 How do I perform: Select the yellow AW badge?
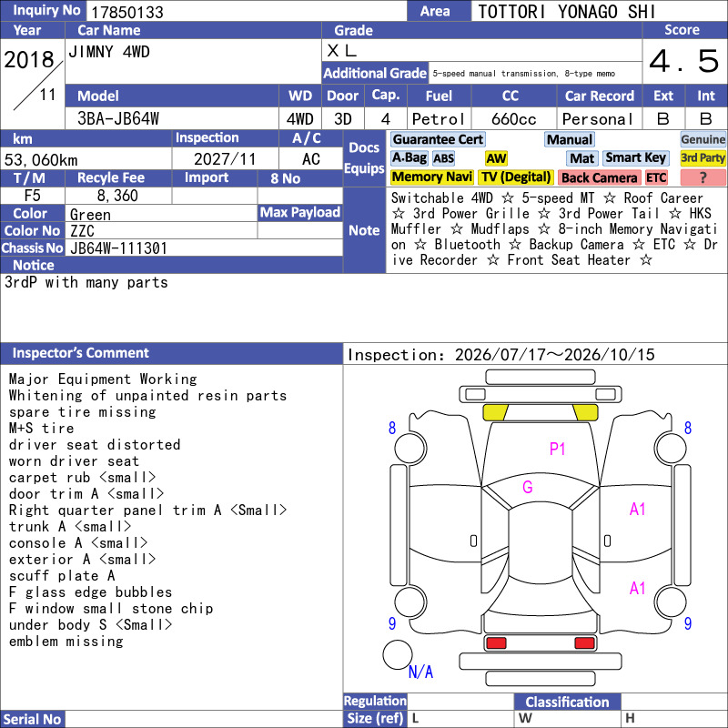pyautogui.click(x=496, y=158)
